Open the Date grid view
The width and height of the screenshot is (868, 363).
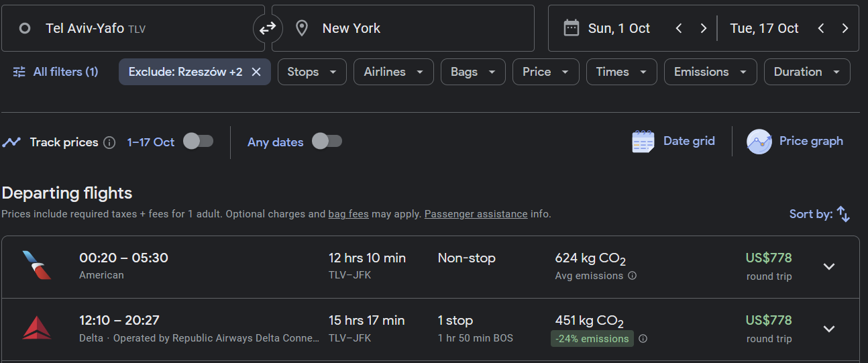tap(673, 142)
